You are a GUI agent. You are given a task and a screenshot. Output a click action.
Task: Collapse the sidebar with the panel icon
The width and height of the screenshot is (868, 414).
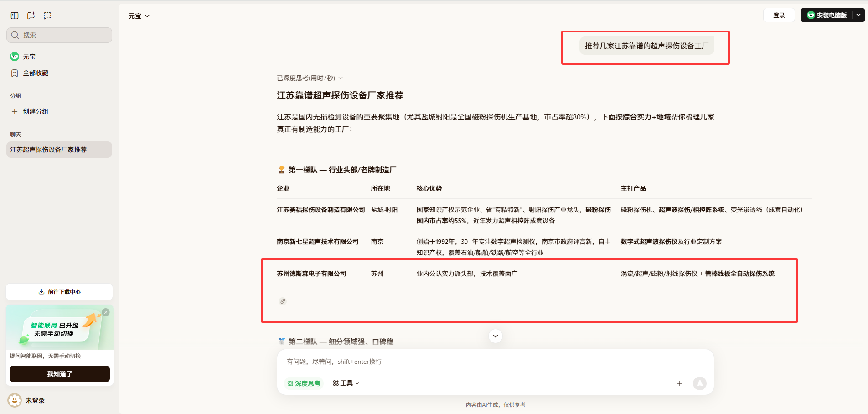coord(15,16)
